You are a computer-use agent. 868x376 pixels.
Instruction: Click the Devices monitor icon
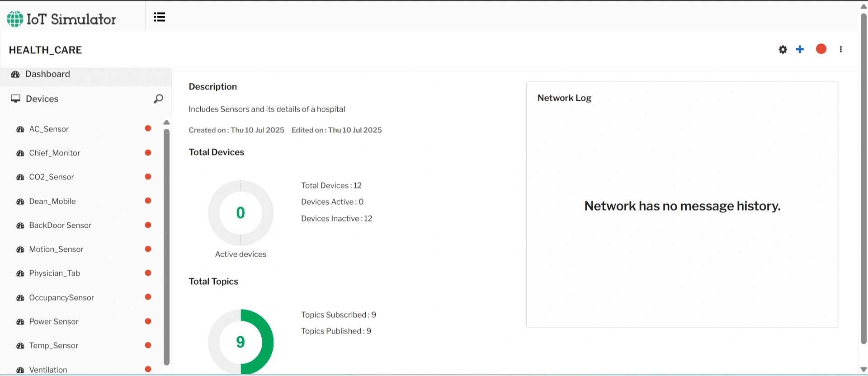point(16,99)
